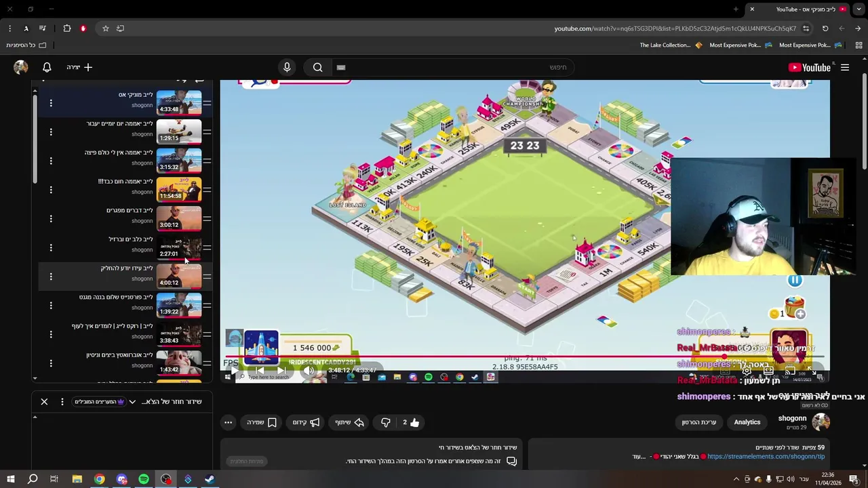Cast the video to a device

coord(790,370)
